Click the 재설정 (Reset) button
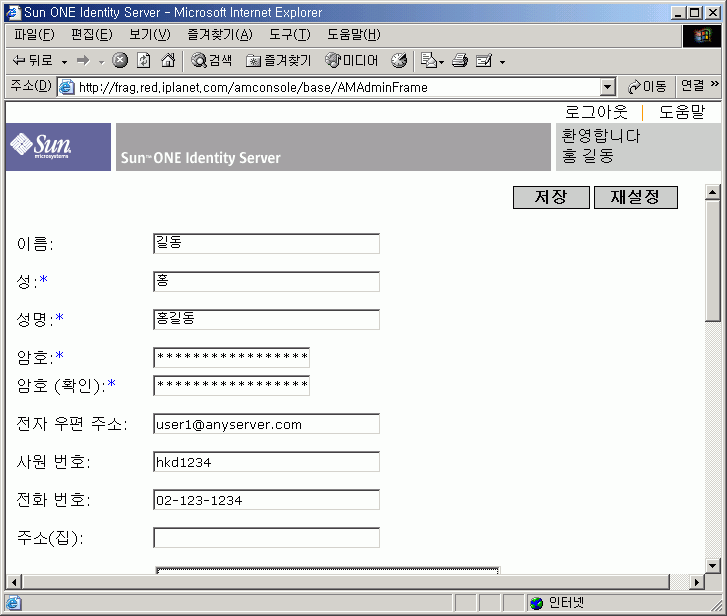The width and height of the screenshot is (727, 616). tap(635, 197)
